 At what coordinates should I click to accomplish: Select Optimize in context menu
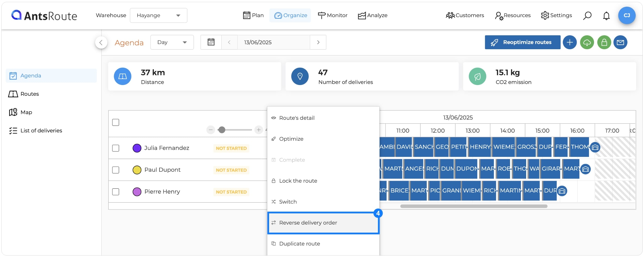point(323,139)
